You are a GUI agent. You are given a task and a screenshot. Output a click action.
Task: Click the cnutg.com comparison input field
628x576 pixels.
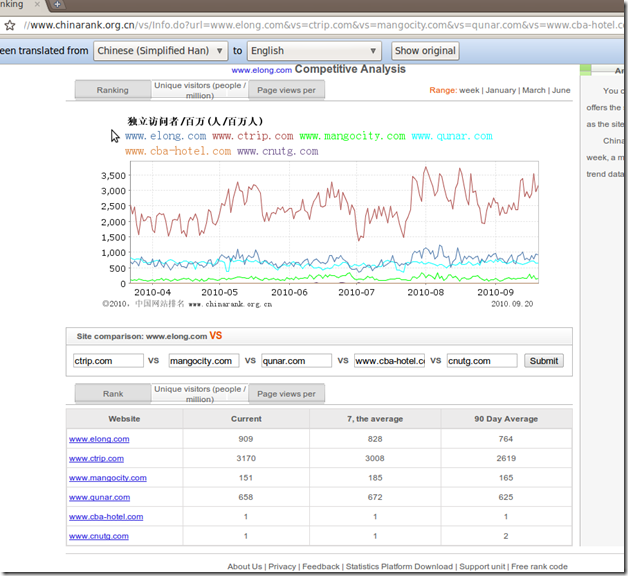coord(481,361)
